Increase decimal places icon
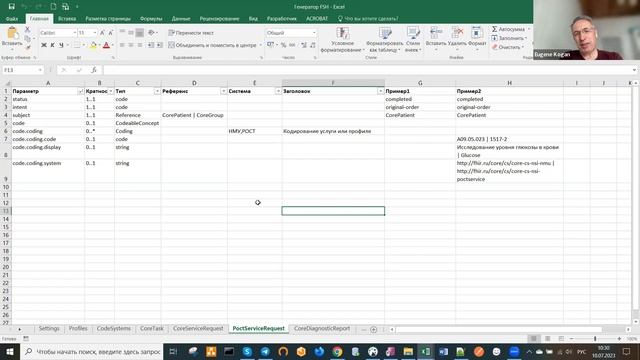Screen dimensions: 640x360 (x=304, y=45)
